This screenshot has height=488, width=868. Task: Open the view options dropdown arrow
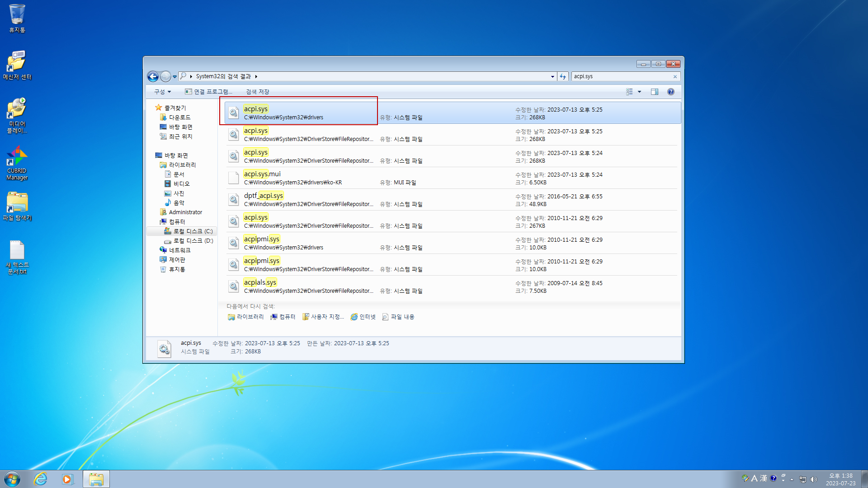click(x=639, y=92)
